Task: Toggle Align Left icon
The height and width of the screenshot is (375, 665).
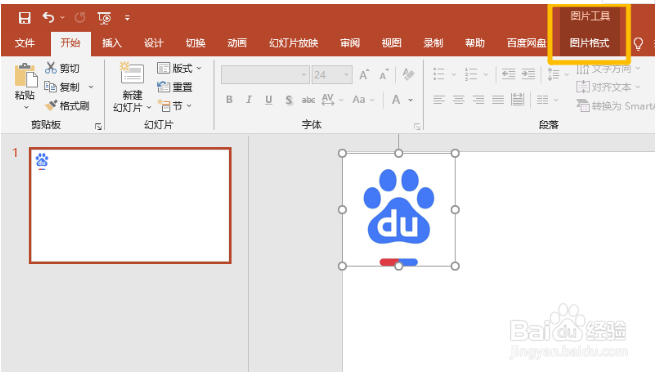Action: tap(439, 100)
